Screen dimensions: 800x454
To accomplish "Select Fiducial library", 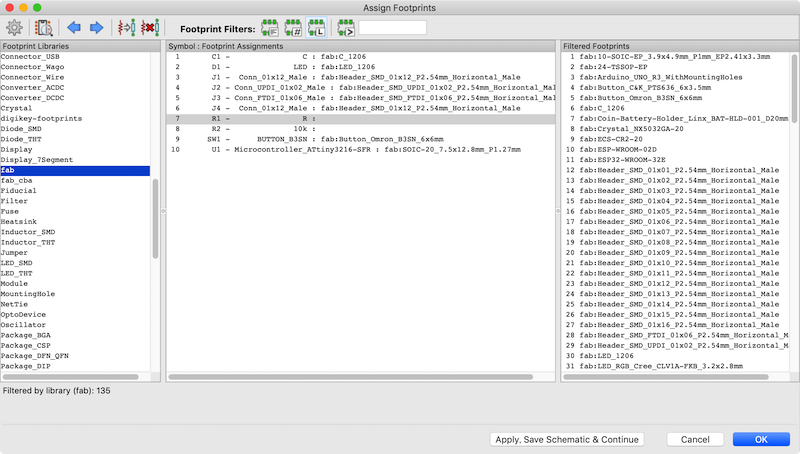I will [x=18, y=191].
